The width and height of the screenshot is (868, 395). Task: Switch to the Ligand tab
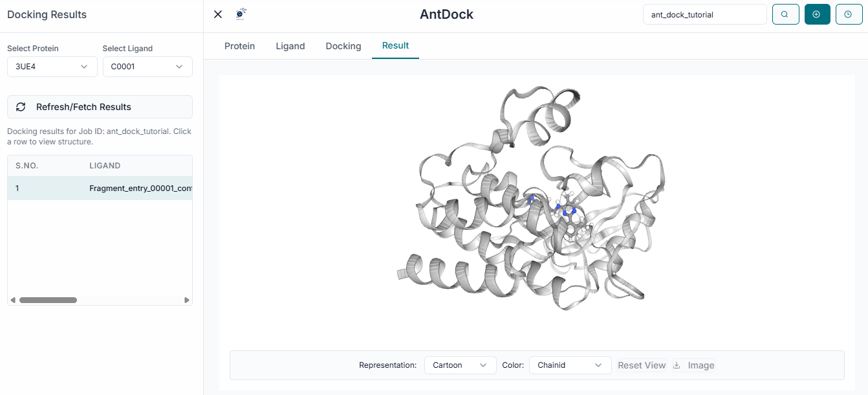[290, 46]
